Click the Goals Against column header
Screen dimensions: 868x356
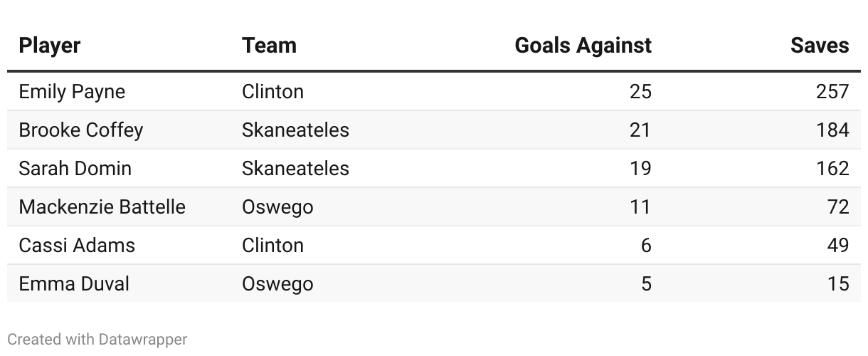583,46
